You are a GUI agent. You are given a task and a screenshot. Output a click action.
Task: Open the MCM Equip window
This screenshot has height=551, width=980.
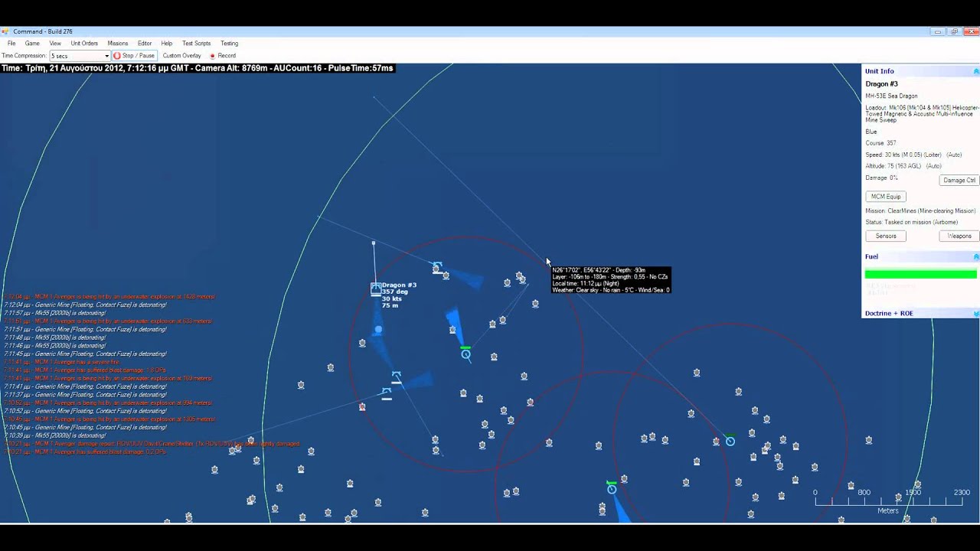(886, 197)
